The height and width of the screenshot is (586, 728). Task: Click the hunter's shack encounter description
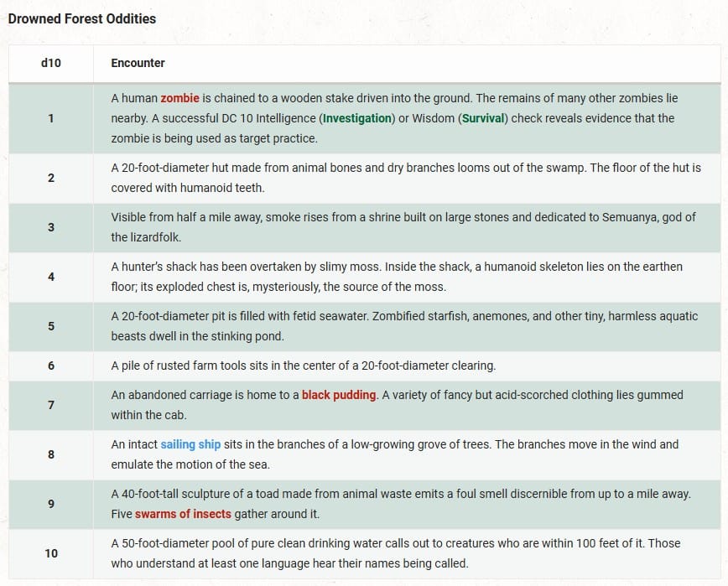(x=396, y=277)
